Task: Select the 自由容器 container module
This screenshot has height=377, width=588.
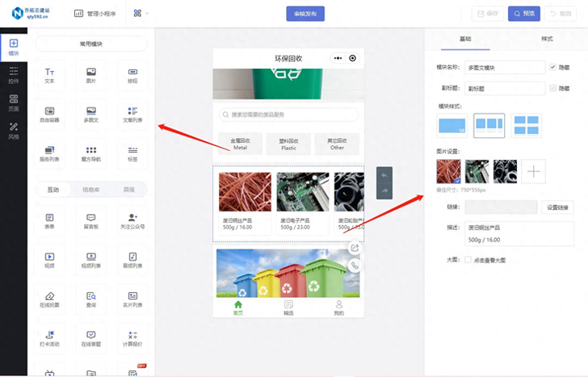Action: (49, 115)
